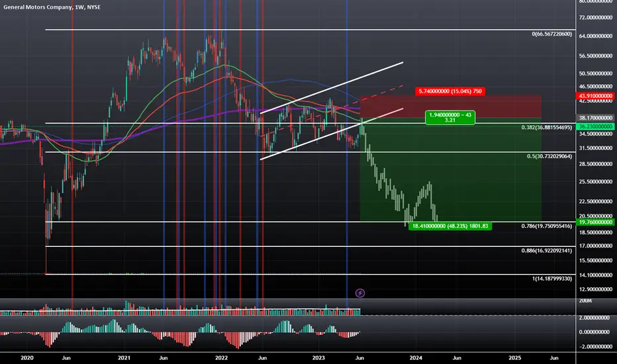This screenshot has width=617, height=364.
Task: Click the green risk-reward label 1.94 ~ 43 3.21
Action: 450,117
